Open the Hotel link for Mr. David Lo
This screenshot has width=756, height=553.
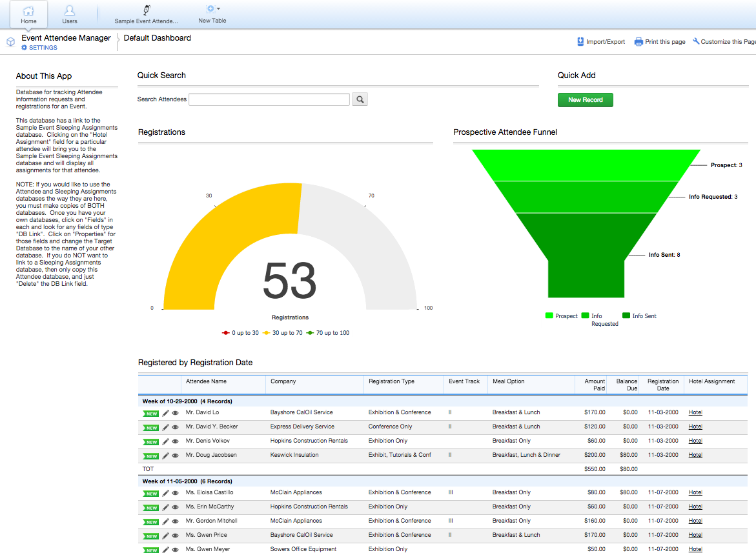tap(695, 412)
